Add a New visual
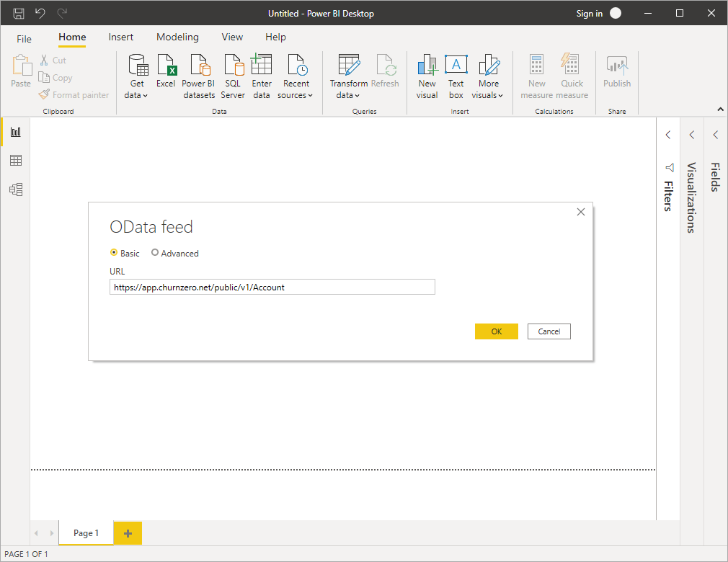Image resolution: width=728 pixels, height=562 pixels. 427,76
